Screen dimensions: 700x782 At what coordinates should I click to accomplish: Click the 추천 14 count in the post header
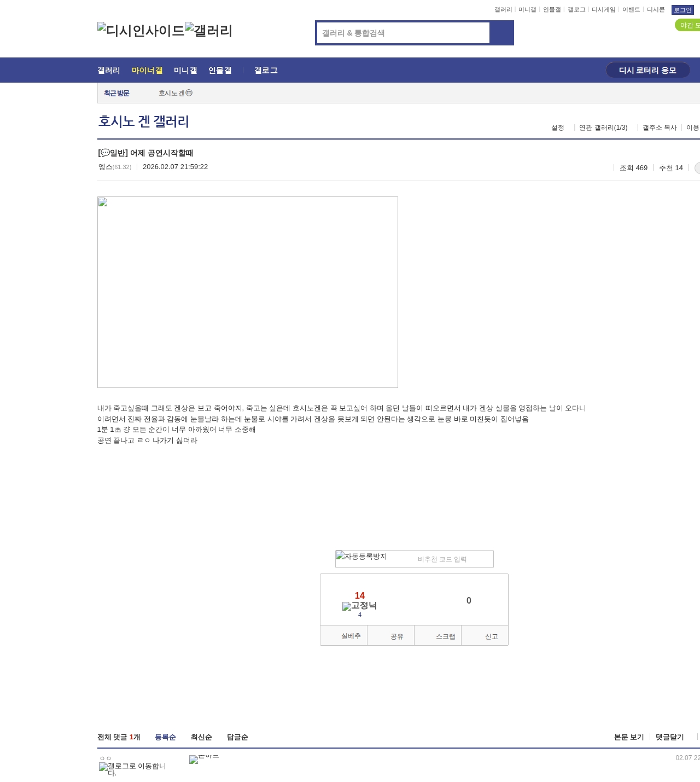[671, 168]
